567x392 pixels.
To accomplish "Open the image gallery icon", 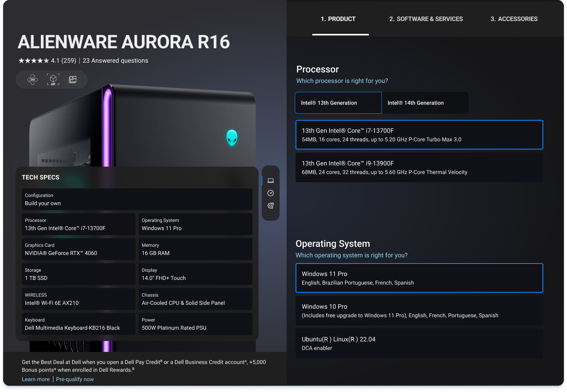I will point(73,79).
